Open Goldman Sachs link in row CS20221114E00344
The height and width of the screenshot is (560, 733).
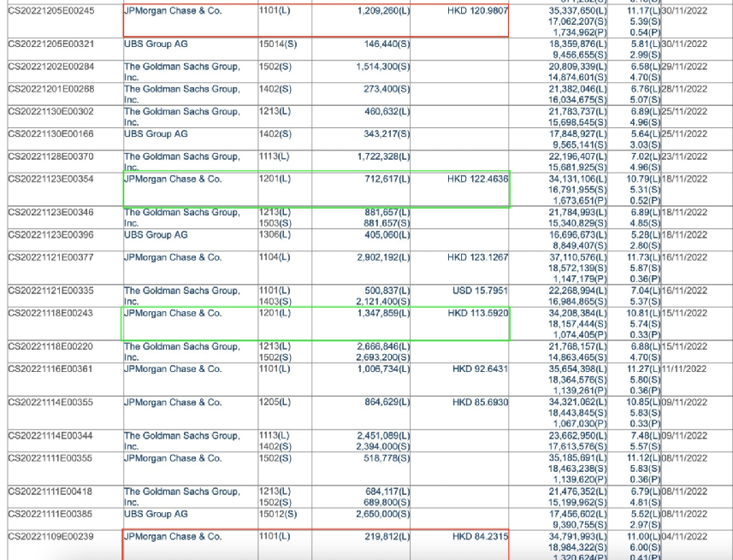coord(182,441)
